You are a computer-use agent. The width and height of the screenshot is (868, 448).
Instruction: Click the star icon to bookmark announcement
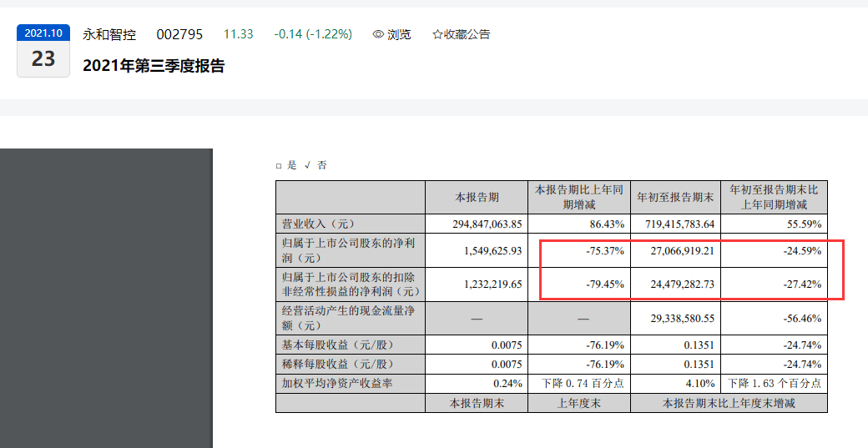[437, 34]
